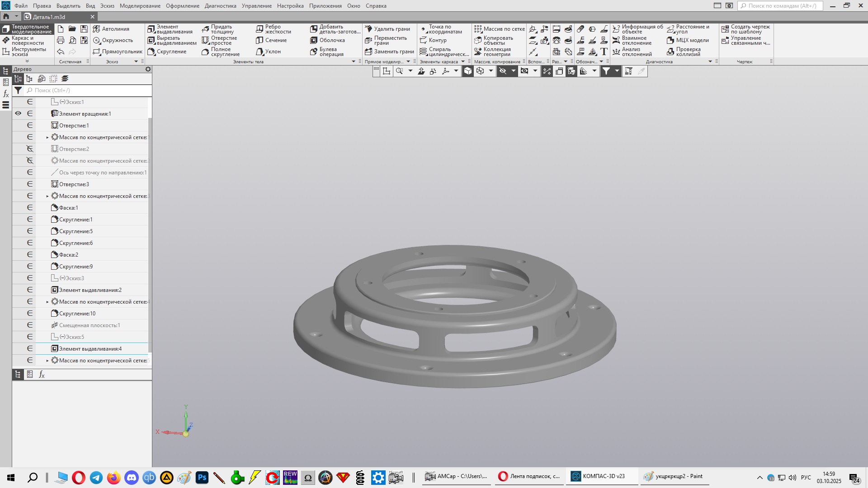Select the Скругление fillet tool
The height and width of the screenshot is (488, 868).
pos(167,52)
